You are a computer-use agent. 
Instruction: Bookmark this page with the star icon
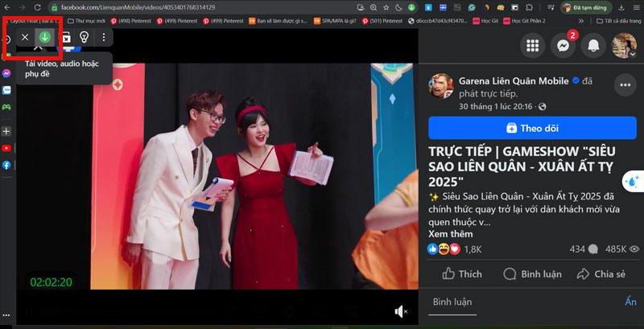coord(386,7)
